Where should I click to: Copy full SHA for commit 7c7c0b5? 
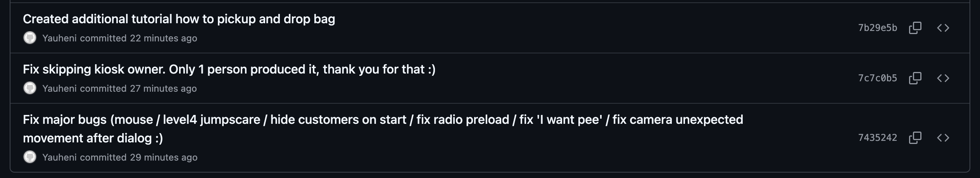915,78
